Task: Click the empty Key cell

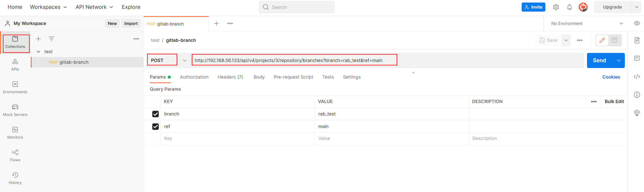Action: [238, 139]
